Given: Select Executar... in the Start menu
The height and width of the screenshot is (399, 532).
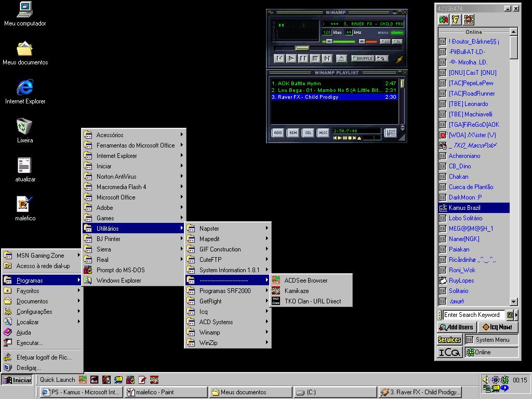Looking at the screenshot, I should tap(43, 343).
